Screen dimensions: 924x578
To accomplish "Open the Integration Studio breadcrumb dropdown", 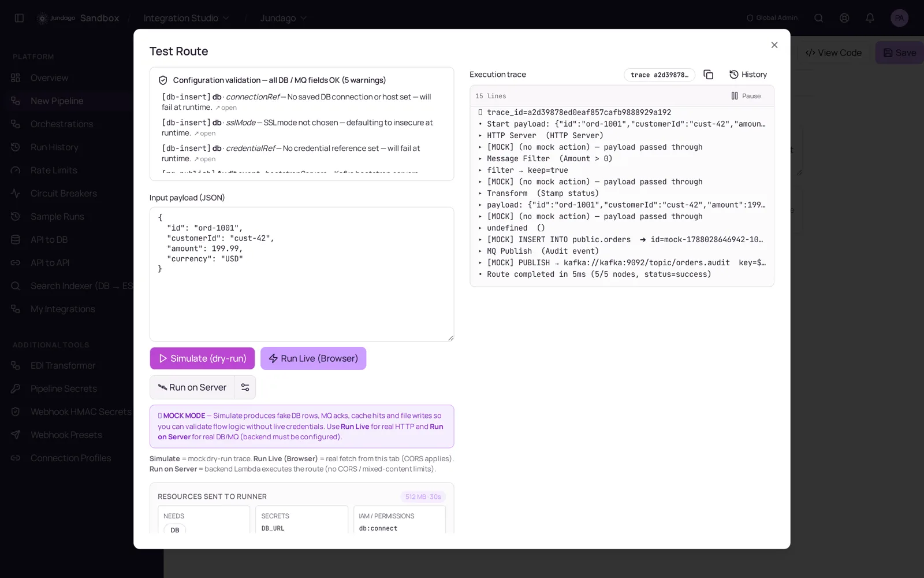I will pyautogui.click(x=186, y=18).
